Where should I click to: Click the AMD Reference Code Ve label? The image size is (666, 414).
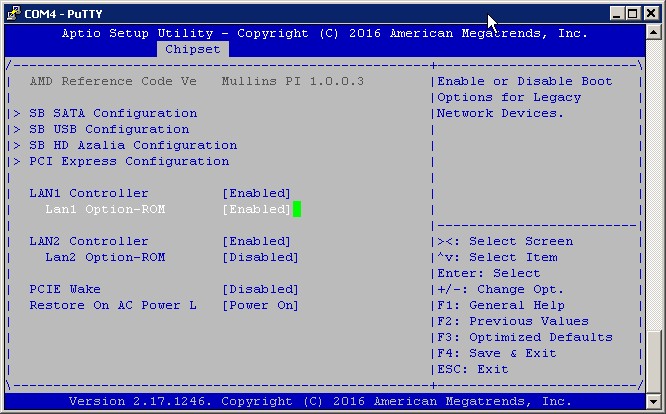[x=113, y=82]
